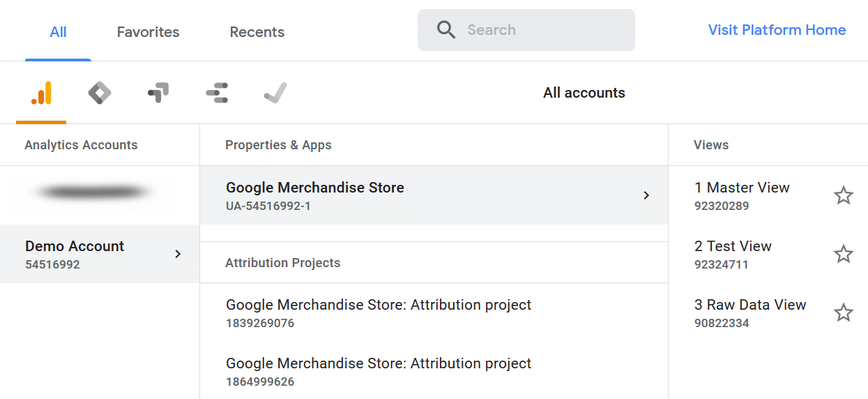
Task: Switch to Google Tag Manager icon
Action: [100, 93]
